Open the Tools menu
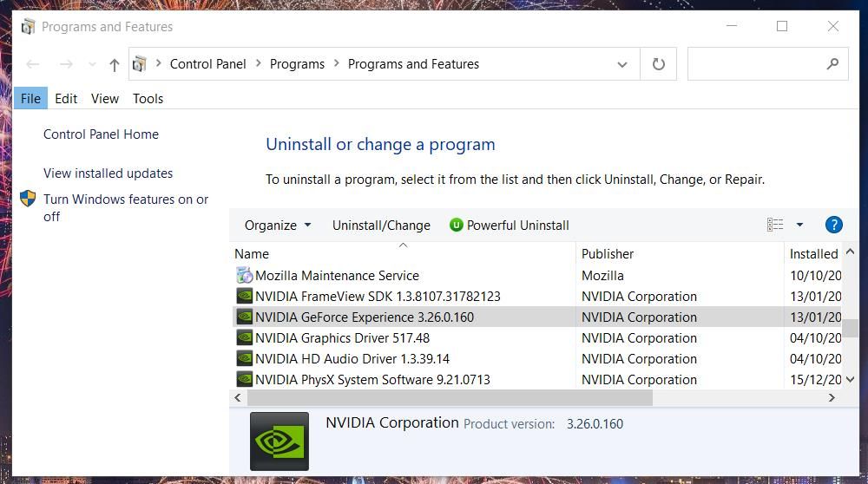 (x=148, y=99)
